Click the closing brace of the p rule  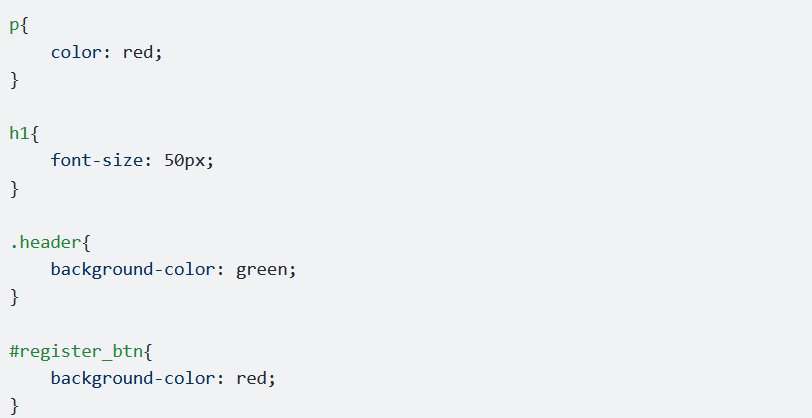14,80
